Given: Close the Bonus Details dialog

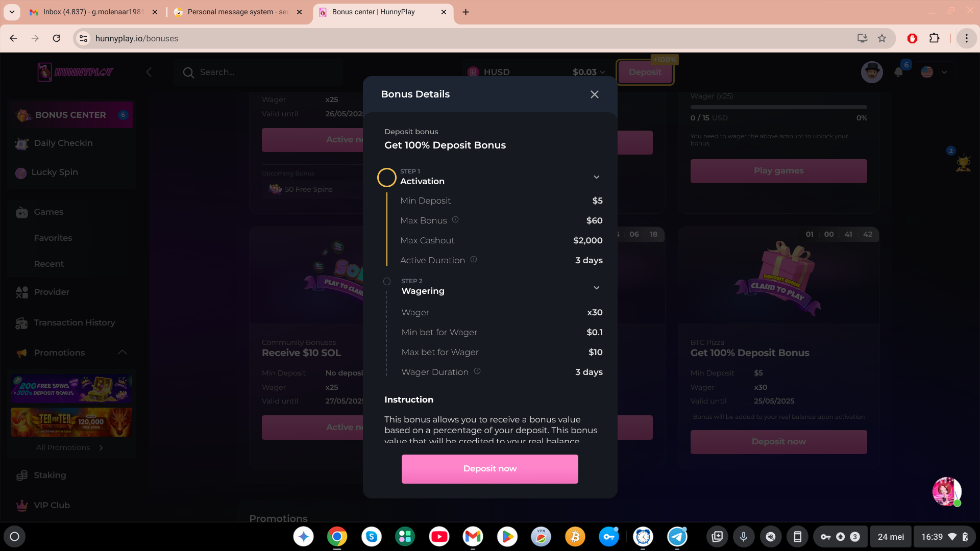Looking at the screenshot, I should point(594,94).
